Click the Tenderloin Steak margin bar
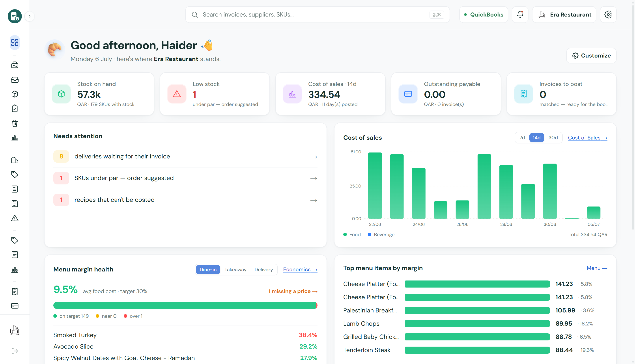Image resolution: width=635 pixels, height=364 pixels. pos(477,350)
